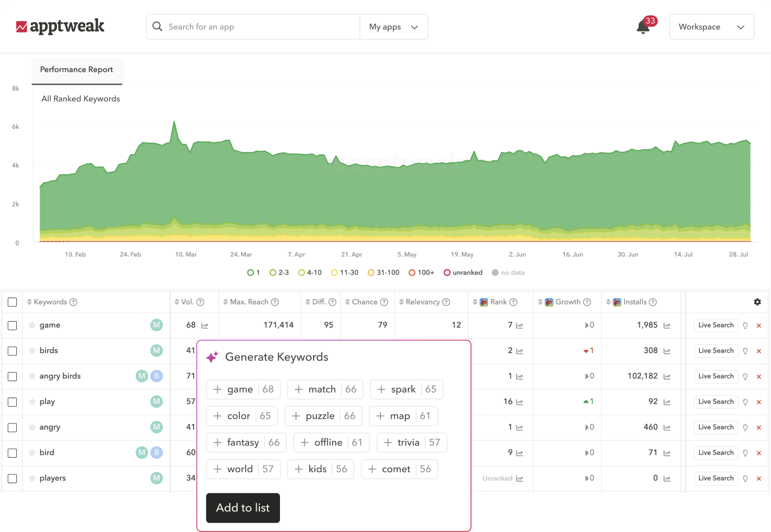Click Live Search for 'bird' keyword

[x=716, y=453]
